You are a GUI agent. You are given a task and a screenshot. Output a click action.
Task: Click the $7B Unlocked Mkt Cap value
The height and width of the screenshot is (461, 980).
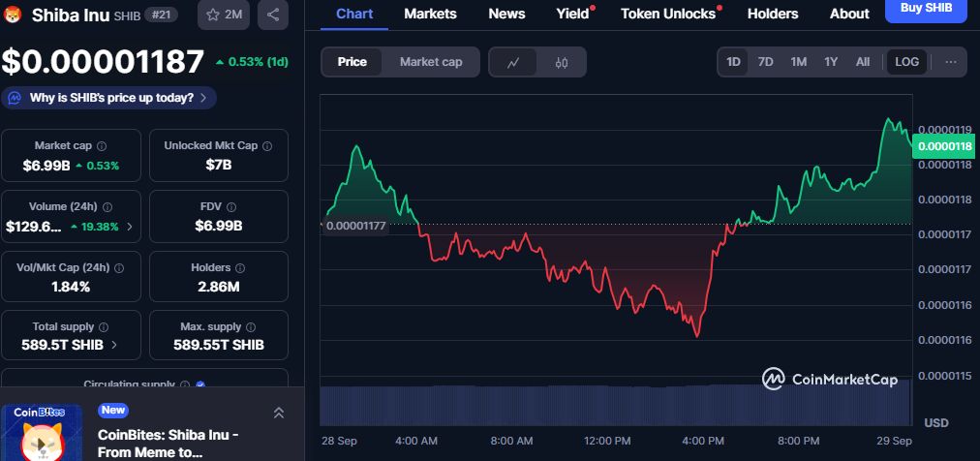point(219,166)
